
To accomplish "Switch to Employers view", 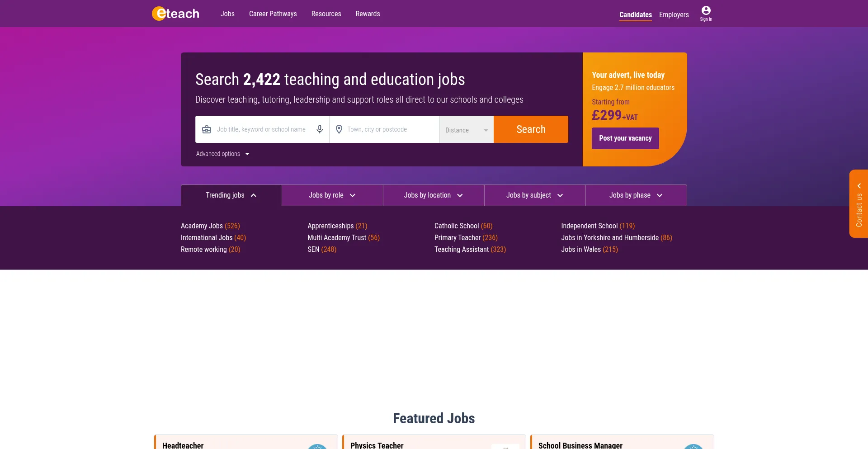I will point(674,15).
